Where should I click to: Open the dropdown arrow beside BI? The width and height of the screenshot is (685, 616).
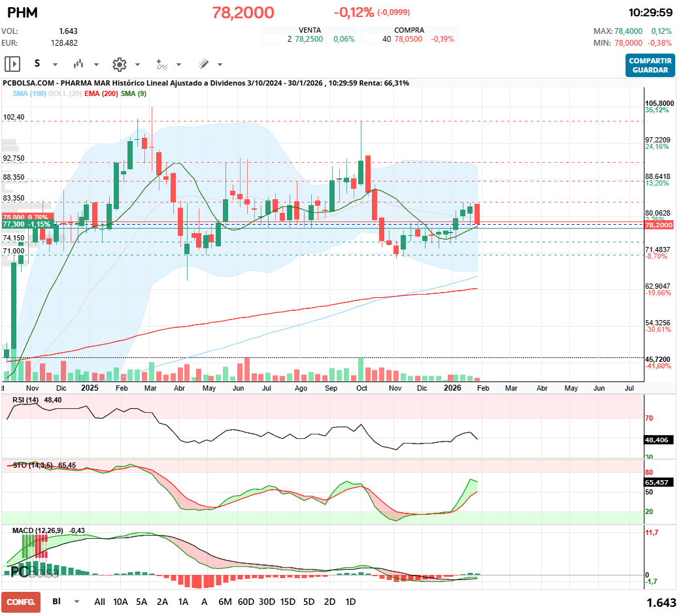pyautogui.click(x=77, y=602)
